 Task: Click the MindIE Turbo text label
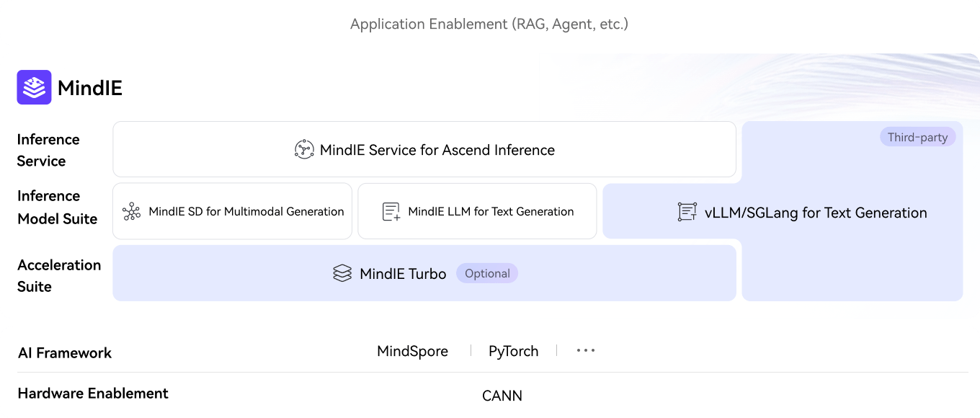pyautogui.click(x=403, y=274)
